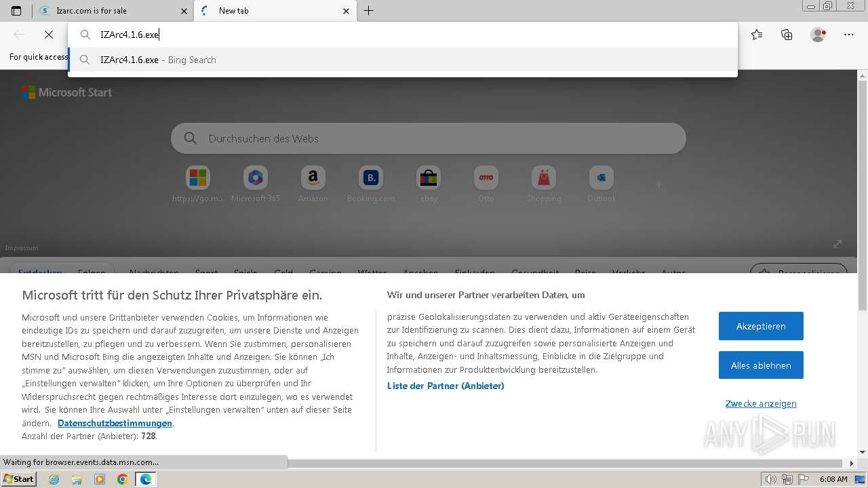Screen dimensions: 868x488
Task: Click the Alles ablehnen button
Action: pos(761,365)
